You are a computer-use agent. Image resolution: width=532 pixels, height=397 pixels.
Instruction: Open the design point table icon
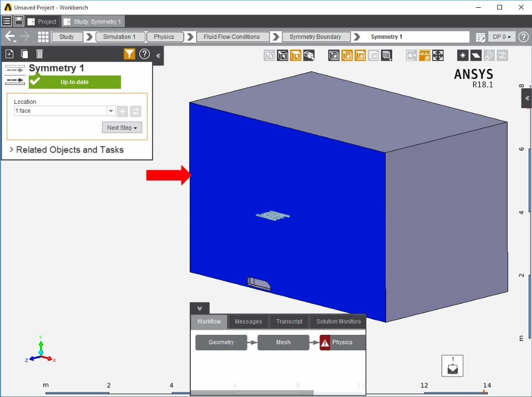480,37
